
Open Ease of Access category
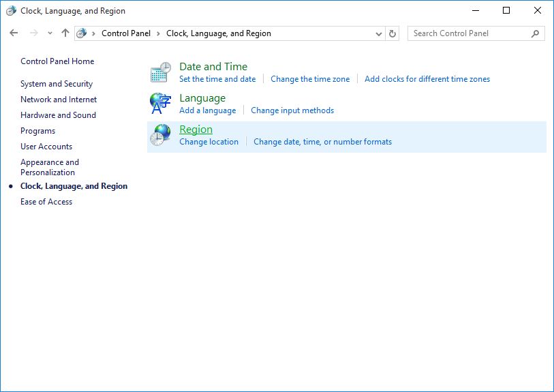click(x=46, y=202)
